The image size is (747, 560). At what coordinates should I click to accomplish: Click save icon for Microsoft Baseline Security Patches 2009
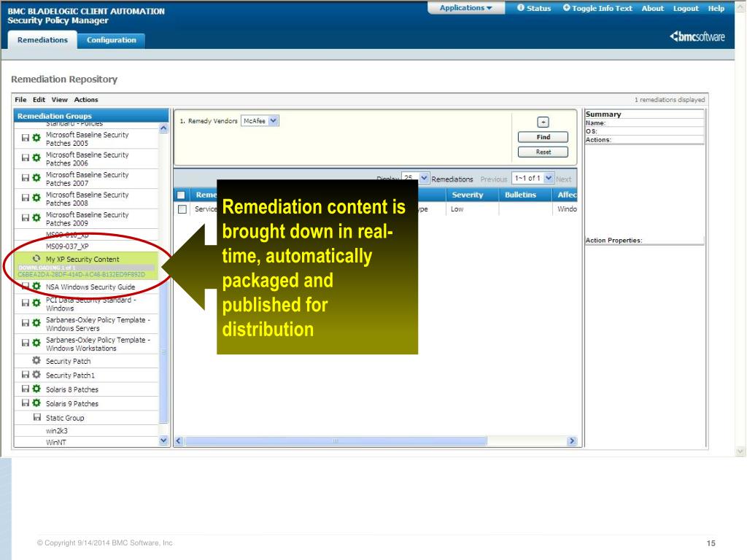coord(26,217)
